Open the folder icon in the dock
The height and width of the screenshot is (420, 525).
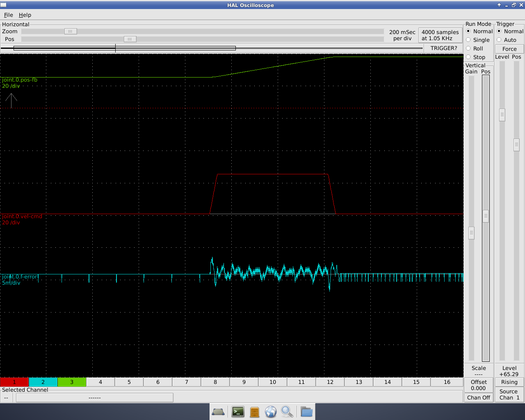click(x=306, y=411)
